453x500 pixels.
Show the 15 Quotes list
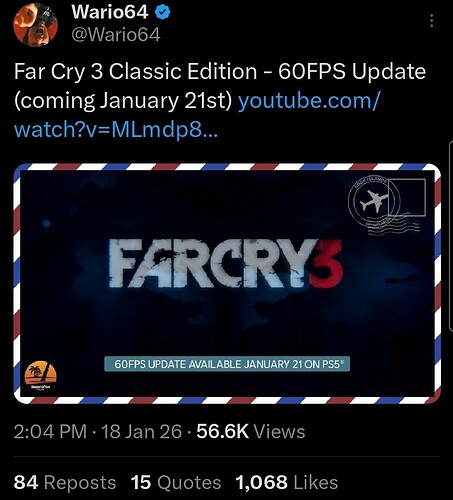tap(176, 482)
